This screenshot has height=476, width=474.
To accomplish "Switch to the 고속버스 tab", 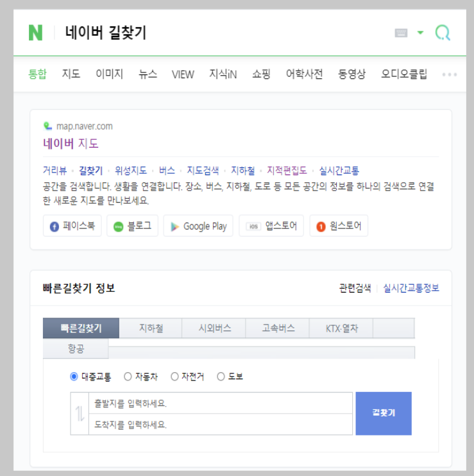I will click(x=278, y=328).
